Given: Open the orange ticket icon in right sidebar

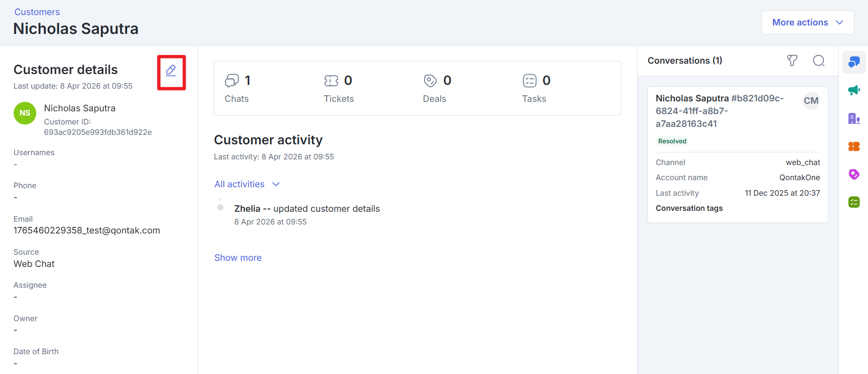Looking at the screenshot, I should coord(854,147).
